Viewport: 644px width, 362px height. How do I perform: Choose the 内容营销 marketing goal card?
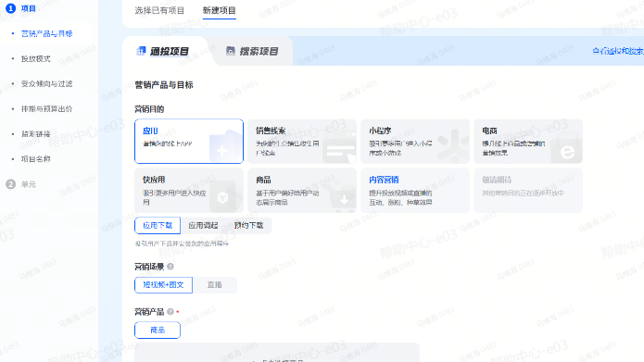pos(415,190)
